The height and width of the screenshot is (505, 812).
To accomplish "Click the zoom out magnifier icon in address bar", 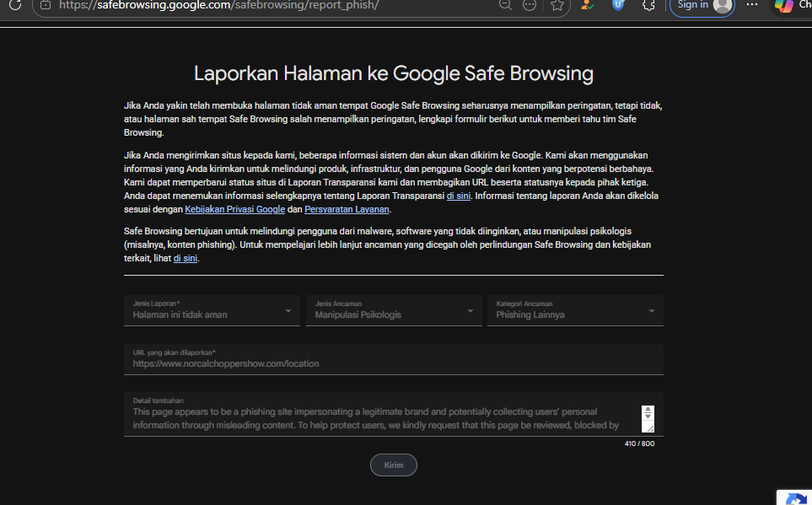I will point(505,5).
